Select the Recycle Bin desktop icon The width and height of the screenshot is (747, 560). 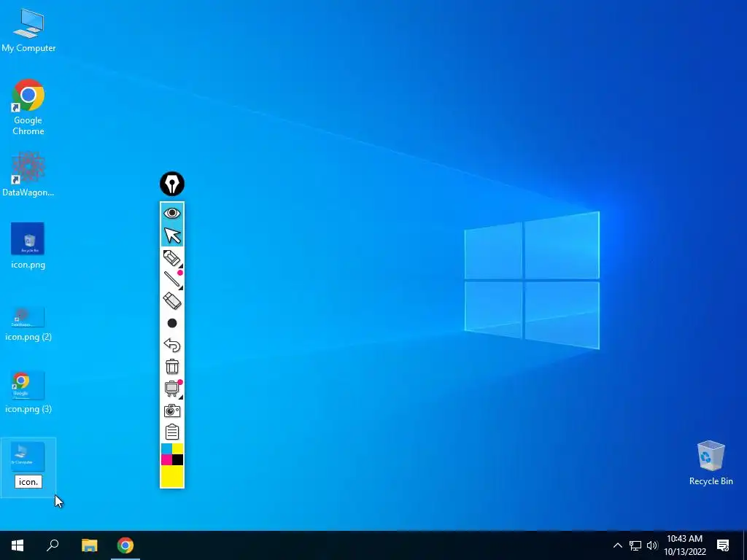(711, 463)
